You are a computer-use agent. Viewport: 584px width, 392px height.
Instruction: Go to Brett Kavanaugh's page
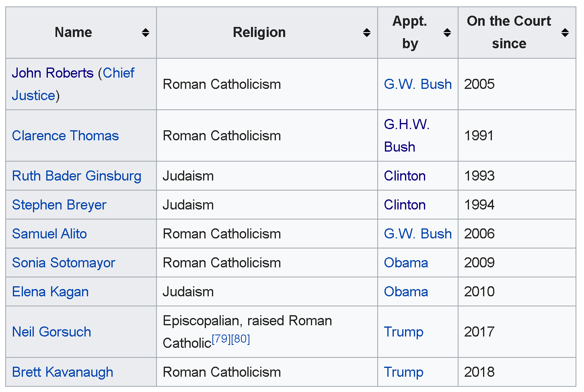(x=62, y=372)
